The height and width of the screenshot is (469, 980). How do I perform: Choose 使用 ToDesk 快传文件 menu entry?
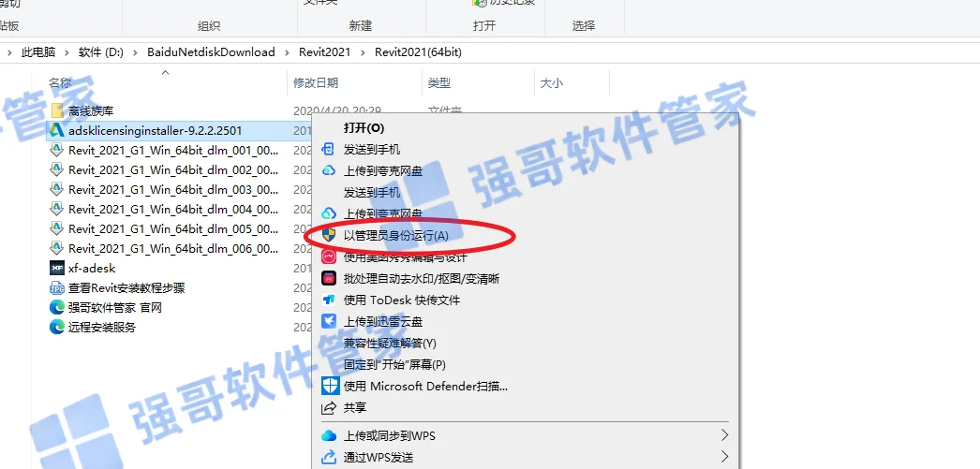tap(402, 300)
